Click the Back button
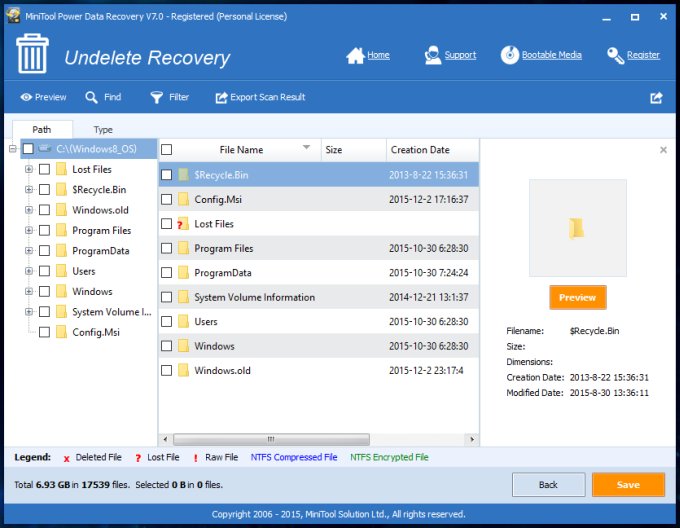The width and height of the screenshot is (680, 528). [548, 485]
